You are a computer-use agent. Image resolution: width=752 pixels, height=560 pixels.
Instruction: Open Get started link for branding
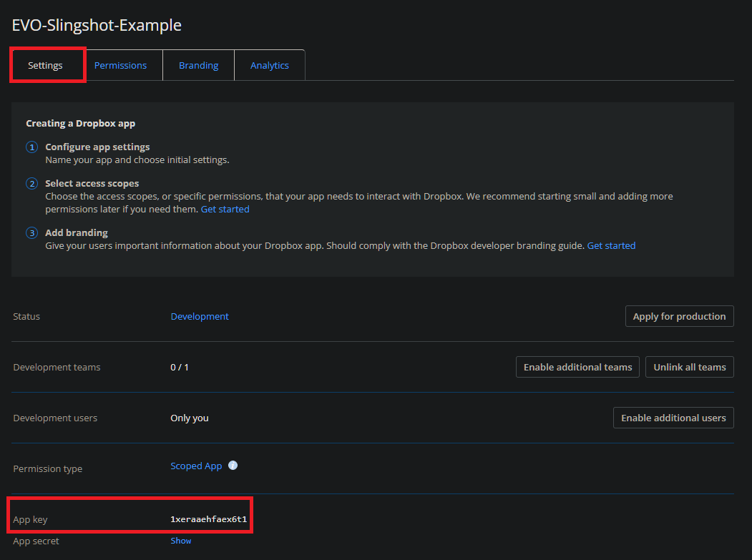(x=611, y=245)
